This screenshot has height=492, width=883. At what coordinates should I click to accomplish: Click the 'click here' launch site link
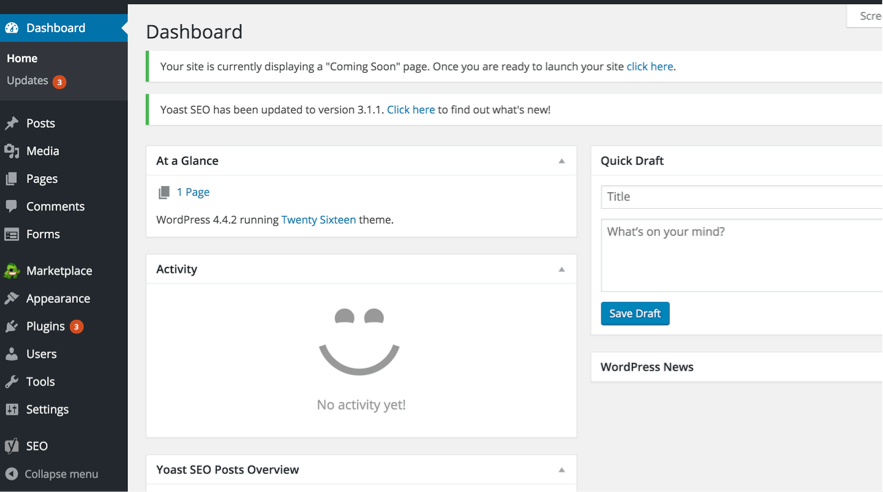click(x=649, y=66)
